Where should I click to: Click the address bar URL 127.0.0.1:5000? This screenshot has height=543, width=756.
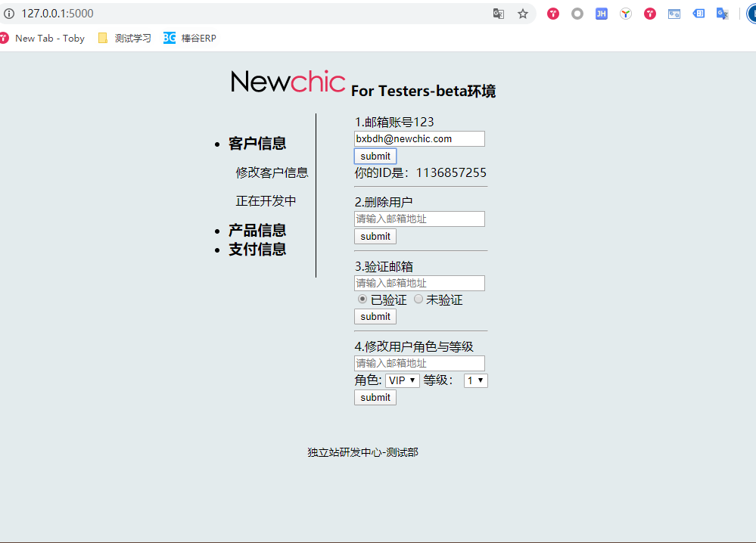tap(58, 14)
